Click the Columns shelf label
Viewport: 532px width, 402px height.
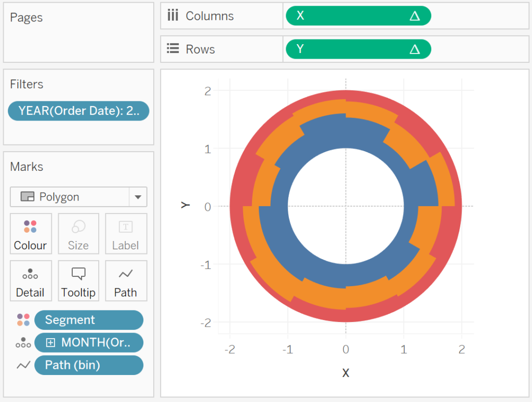(210, 16)
